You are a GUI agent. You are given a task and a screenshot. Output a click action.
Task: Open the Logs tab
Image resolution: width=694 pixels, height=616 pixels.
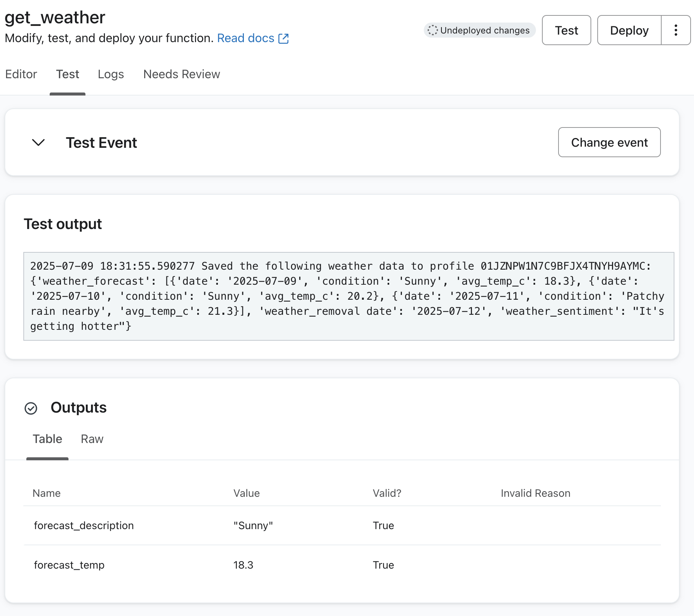tap(111, 74)
